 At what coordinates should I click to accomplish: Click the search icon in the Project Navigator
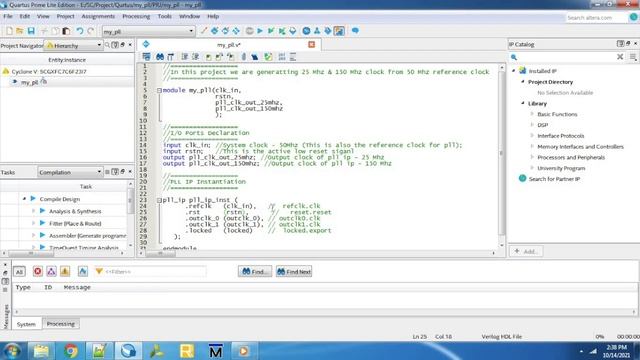[107, 45]
